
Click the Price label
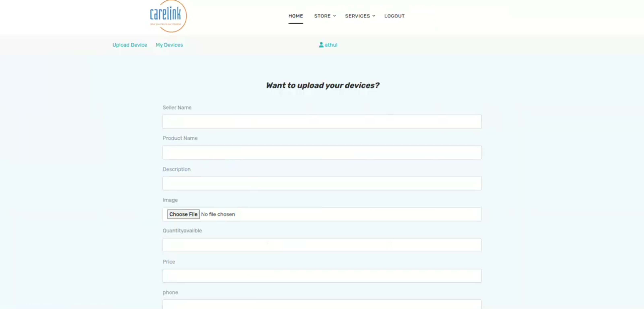[169, 262]
